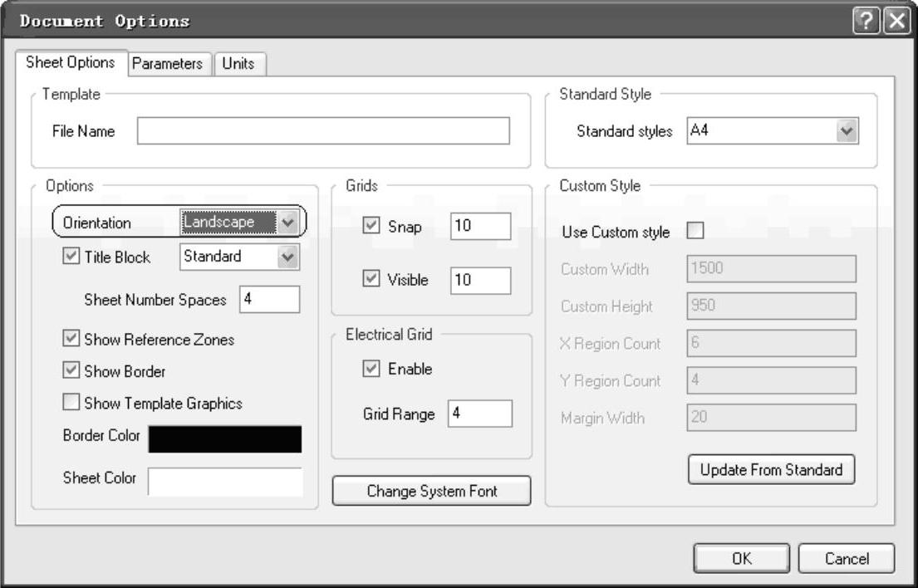Check the Use Custom style box
The image size is (918, 588).
[695, 232]
